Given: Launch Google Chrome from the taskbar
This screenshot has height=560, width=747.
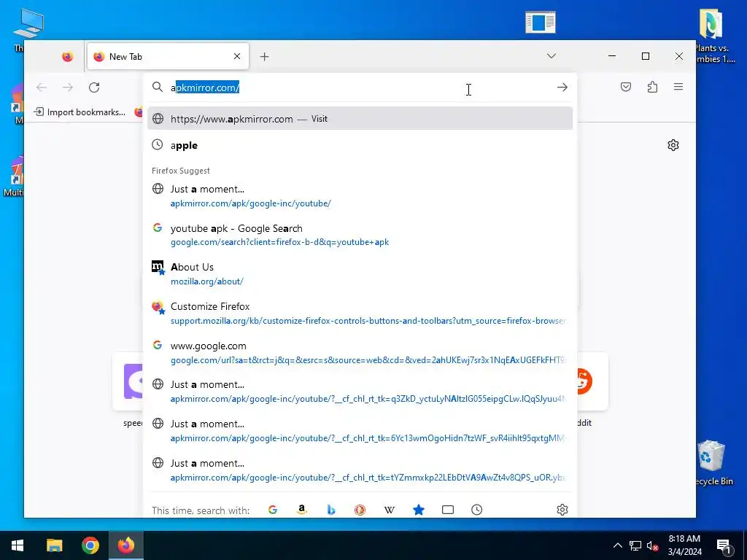Looking at the screenshot, I should click(x=90, y=545).
